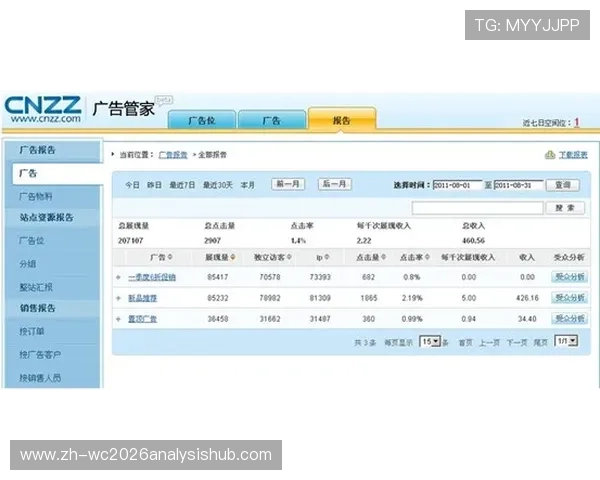The width and height of the screenshot is (600, 480).
Task: Click the 后一月 button
Action: pyautogui.click(x=334, y=184)
